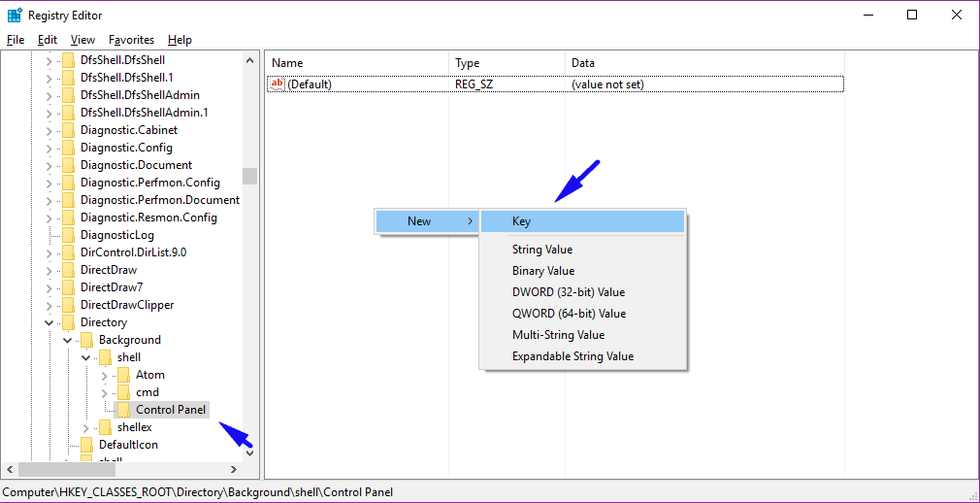Click the tree's vertical scrollbar down arrow
This screenshot has height=503, width=980.
(x=249, y=452)
